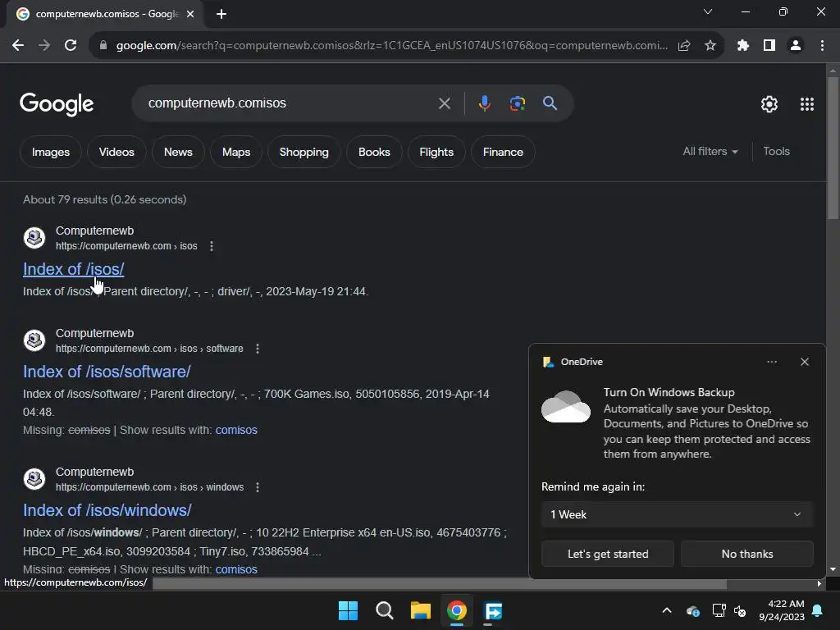This screenshot has height=630, width=840.
Task: Go back using the browser back arrow
Action: (x=18, y=46)
